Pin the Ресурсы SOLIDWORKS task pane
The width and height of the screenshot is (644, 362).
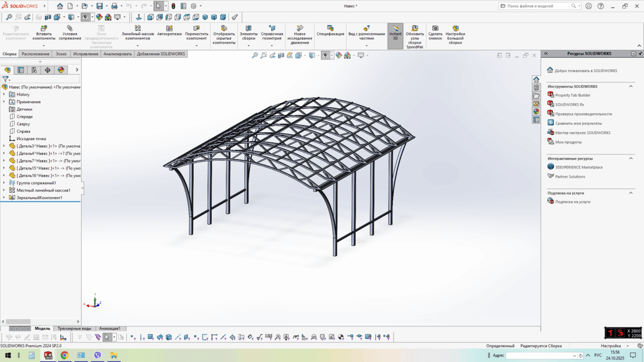click(x=640, y=53)
